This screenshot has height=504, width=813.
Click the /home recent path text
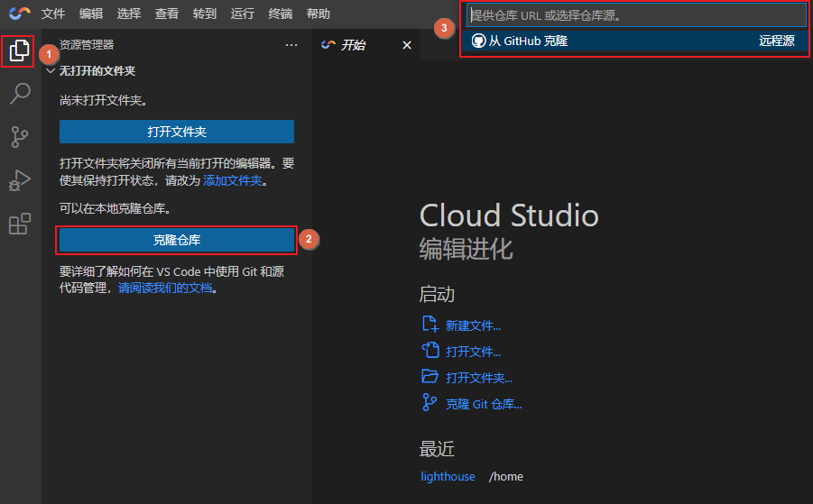(x=506, y=477)
